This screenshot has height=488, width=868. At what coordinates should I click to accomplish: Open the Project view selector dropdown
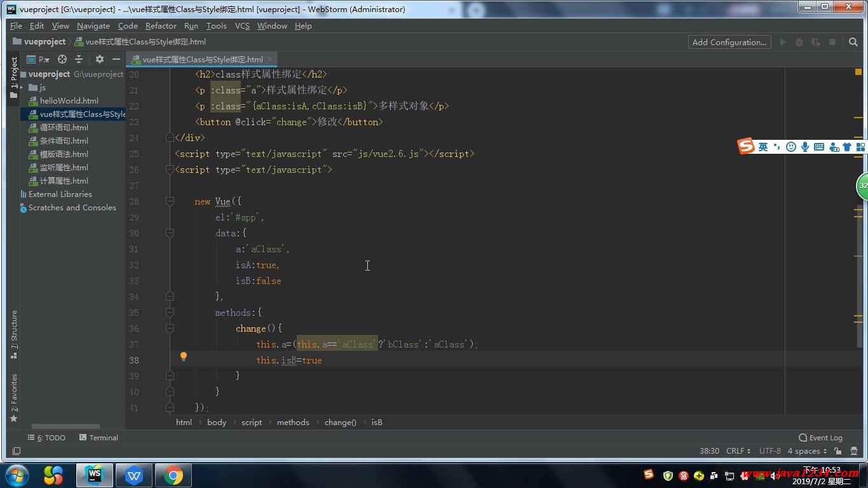[x=39, y=59]
